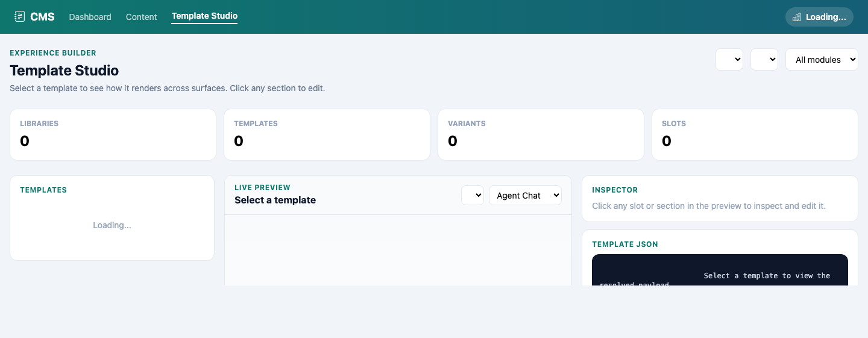Click the Loading... text in Templates panel
The width and height of the screenshot is (868, 338).
[x=112, y=225]
